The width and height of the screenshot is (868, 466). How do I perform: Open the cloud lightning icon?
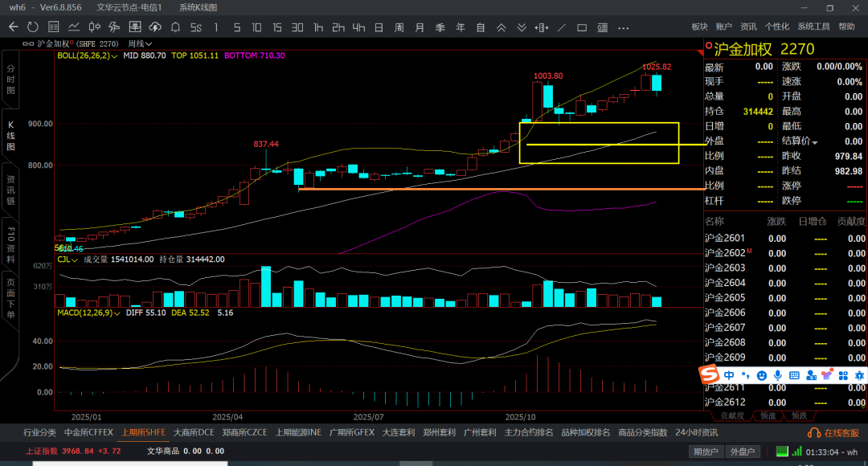[155, 27]
